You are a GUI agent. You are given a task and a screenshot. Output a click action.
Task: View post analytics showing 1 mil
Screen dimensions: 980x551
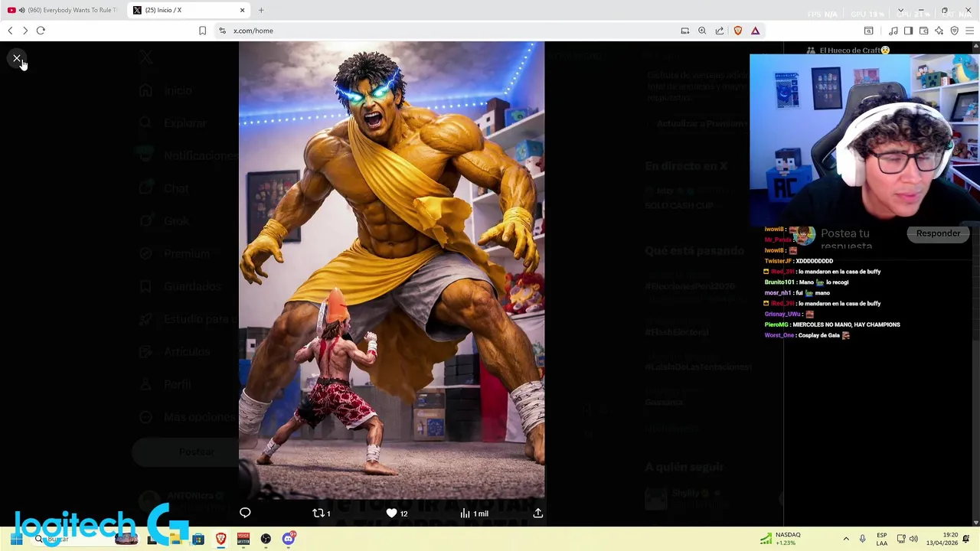(474, 514)
